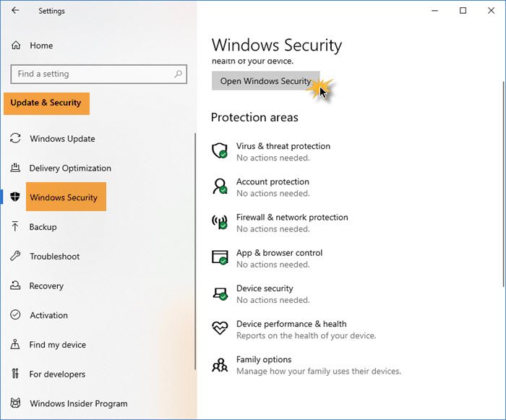Viewport: 506px width, 420px height.
Task: Click the Find a setting search box
Action: coord(98,74)
